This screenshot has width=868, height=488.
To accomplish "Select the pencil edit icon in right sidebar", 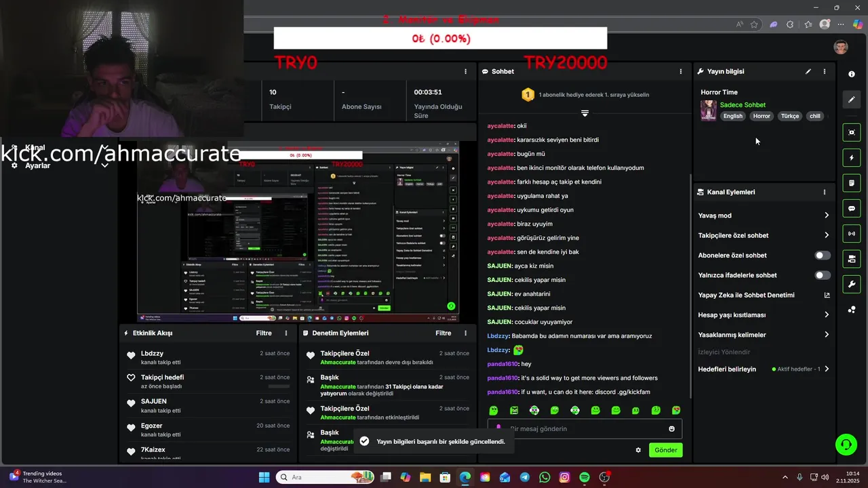I will 852,100.
